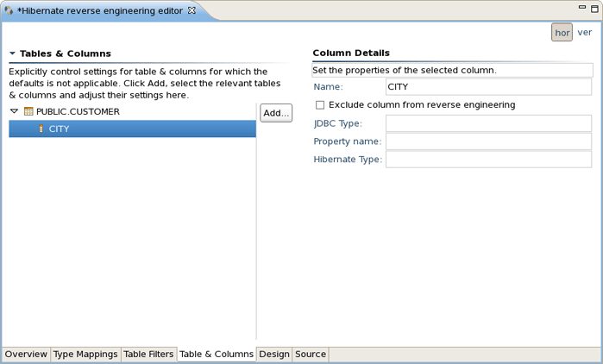Click the JDBC Type input field
The width and height of the screenshot is (603, 364).
(488, 123)
